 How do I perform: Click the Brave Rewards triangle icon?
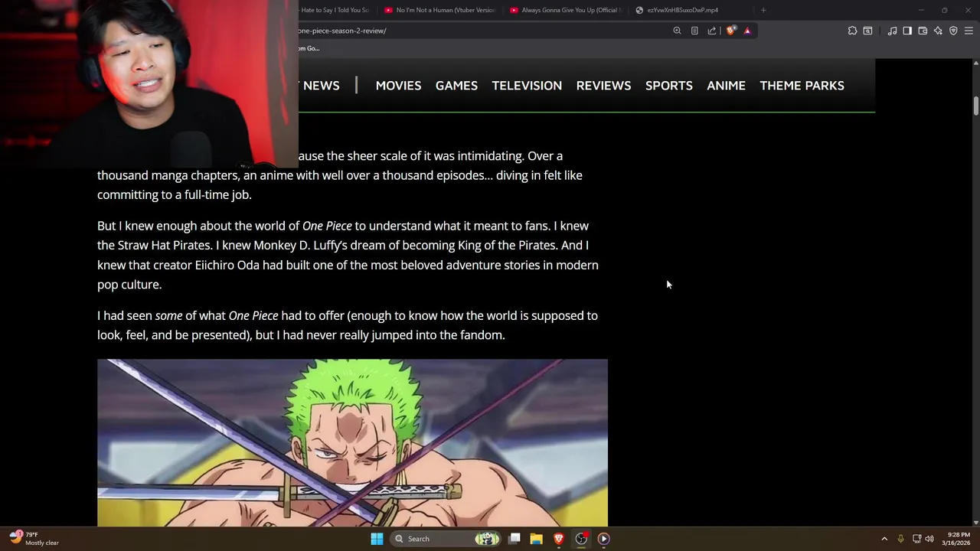pyautogui.click(x=747, y=31)
